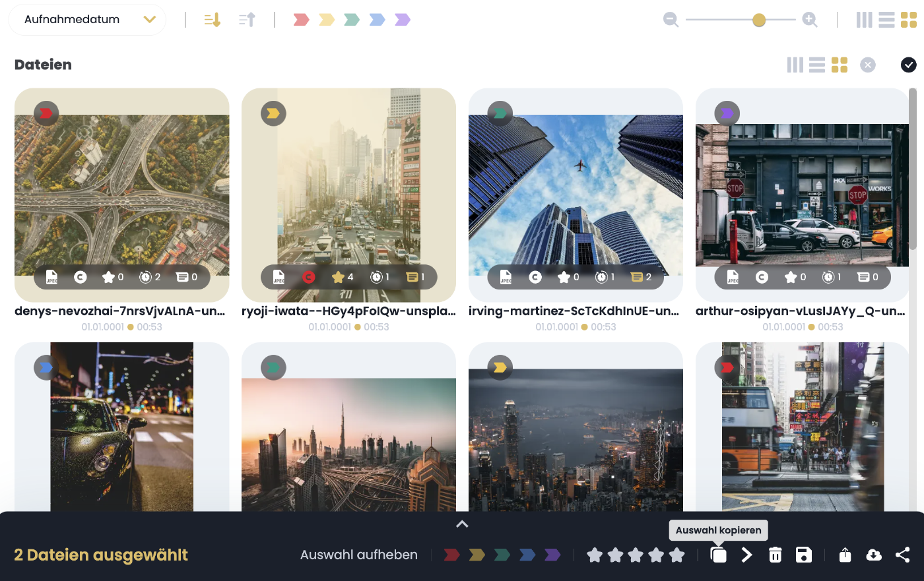Clear selection with the gray X circle
The image size is (924, 581).
(x=868, y=65)
